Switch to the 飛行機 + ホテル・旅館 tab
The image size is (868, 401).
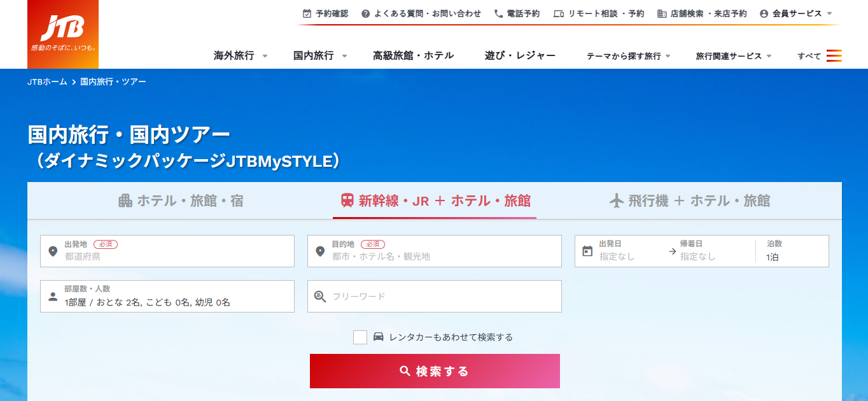click(690, 201)
